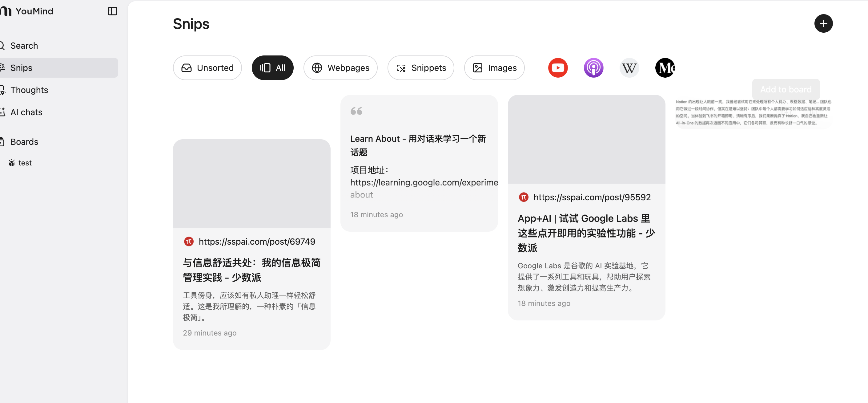
Task: Click Google Labs description text
Action: click(x=584, y=277)
